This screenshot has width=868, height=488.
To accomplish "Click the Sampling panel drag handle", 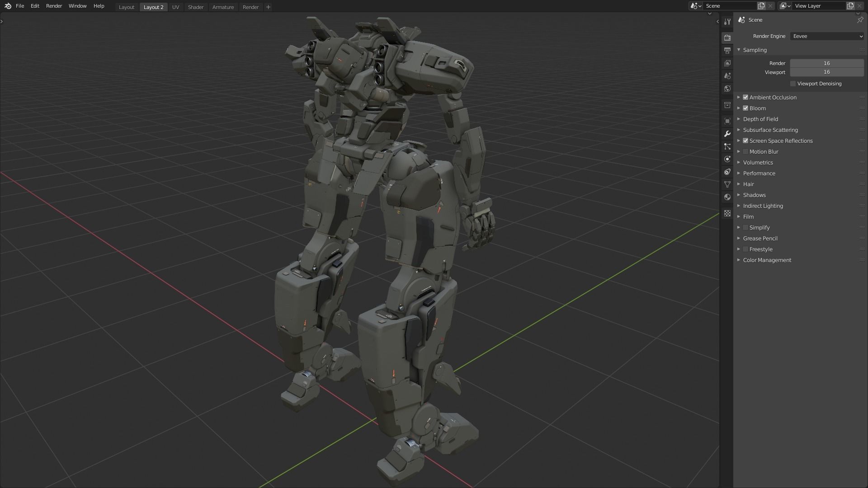I will (x=862, y=50).
